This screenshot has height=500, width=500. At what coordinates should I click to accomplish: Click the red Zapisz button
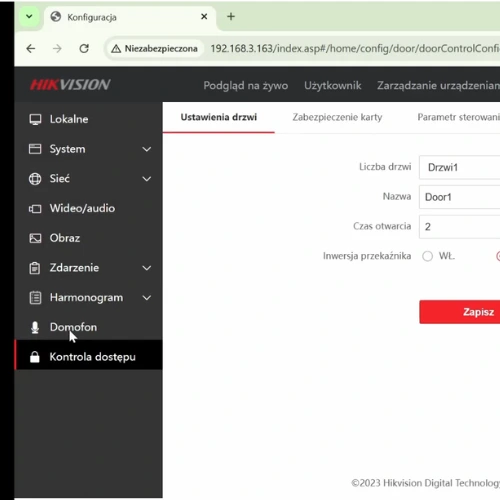pos(460,312)
